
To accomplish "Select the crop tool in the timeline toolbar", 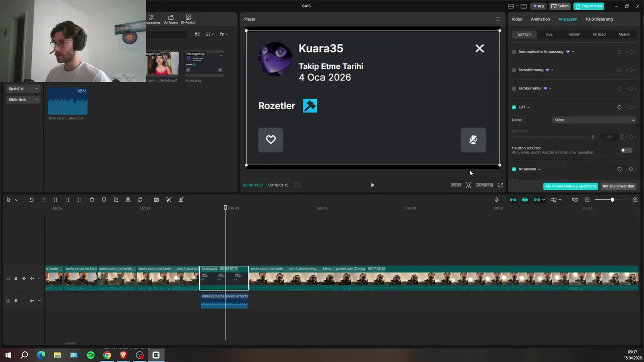I will click(x=116, y=200).
